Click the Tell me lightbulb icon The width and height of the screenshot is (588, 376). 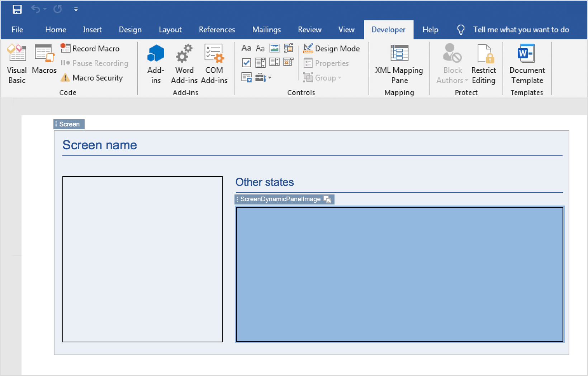coord(461,30)
